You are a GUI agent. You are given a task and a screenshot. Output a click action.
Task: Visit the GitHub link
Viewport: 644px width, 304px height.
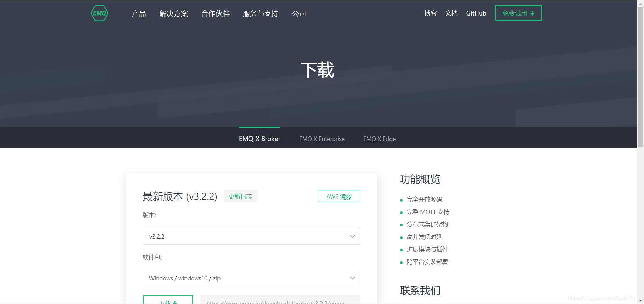(x=476, y=13)
